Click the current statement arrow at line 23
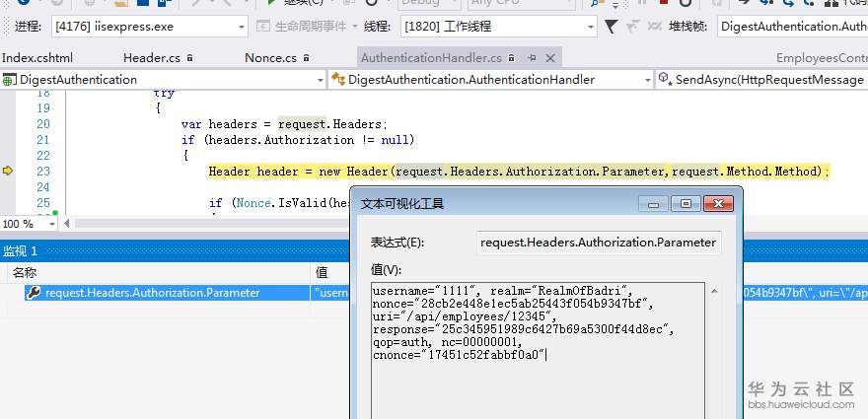This screenshot has width=868, height=419. coord(8,171)
